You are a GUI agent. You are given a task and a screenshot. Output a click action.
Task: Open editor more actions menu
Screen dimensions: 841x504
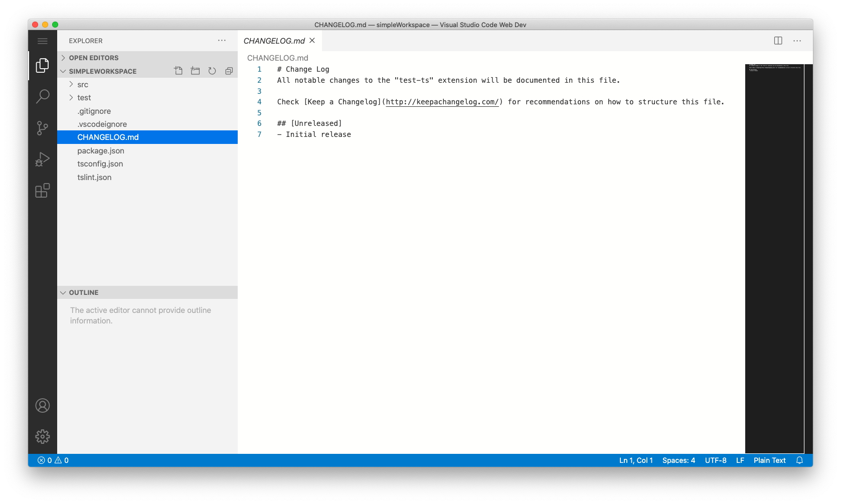[x=797, y=41]
